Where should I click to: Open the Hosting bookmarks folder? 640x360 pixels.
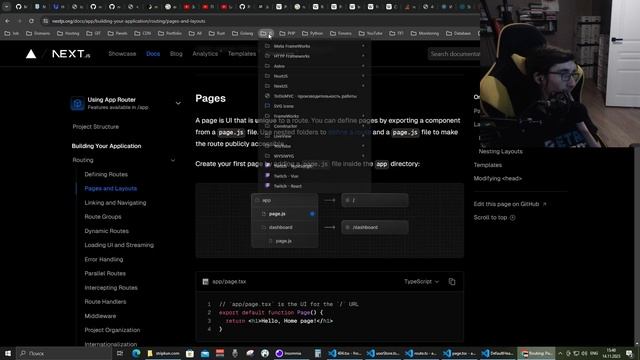point(68,33)
